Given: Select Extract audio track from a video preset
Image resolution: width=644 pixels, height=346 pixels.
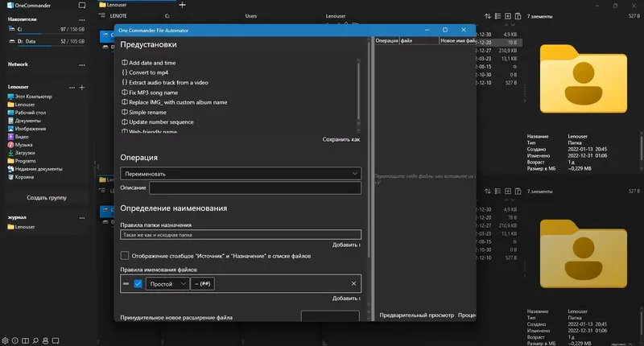Looking at the screenshot, I should pos(165,83).
